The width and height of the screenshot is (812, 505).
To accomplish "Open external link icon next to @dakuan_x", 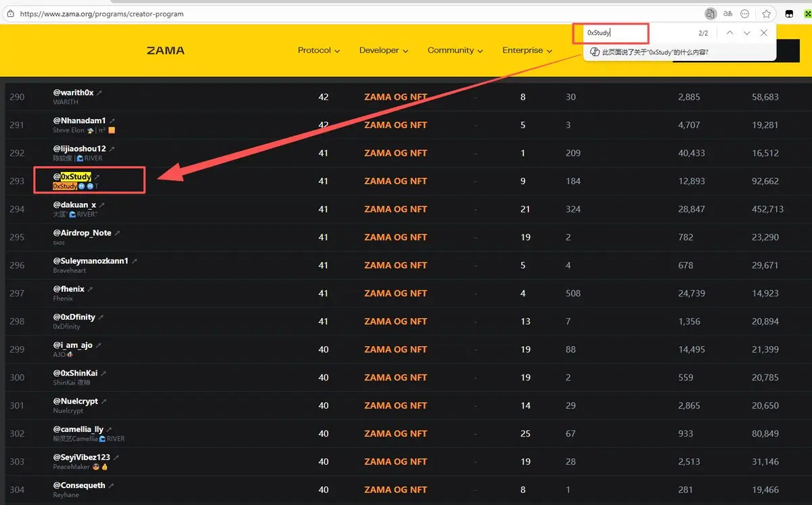I will [x=101, y=204].
